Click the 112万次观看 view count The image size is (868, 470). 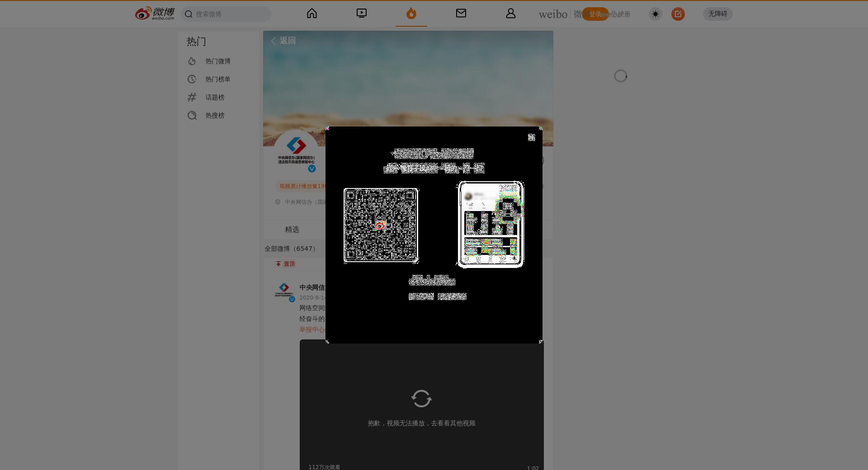(324, 467)
